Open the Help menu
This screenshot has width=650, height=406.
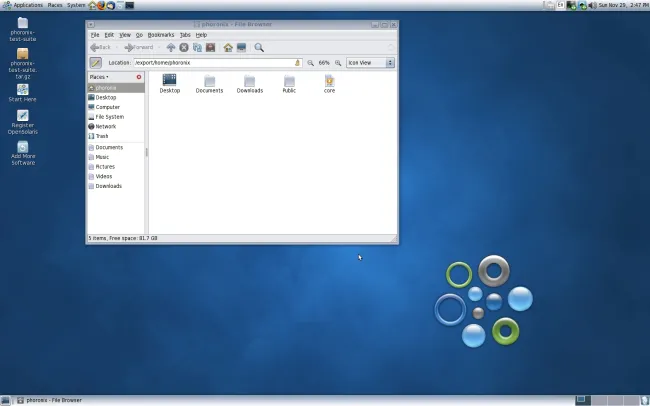[201, 35]
